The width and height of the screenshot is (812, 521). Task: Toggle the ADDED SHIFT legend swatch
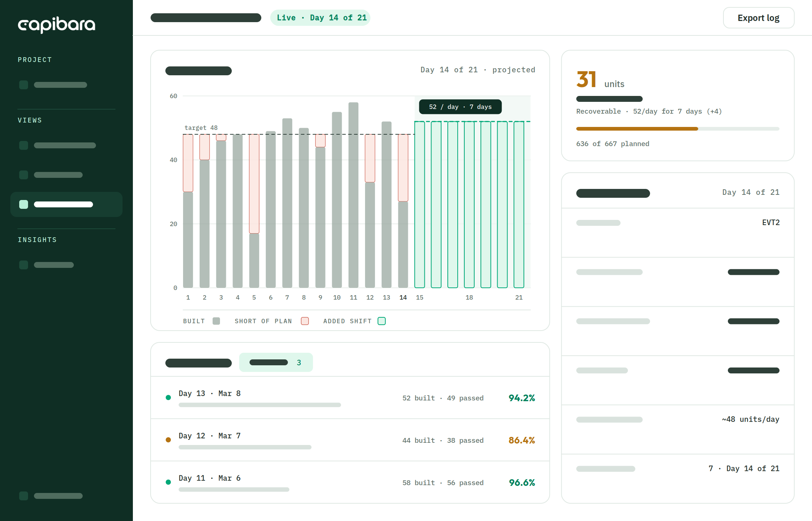382,321
